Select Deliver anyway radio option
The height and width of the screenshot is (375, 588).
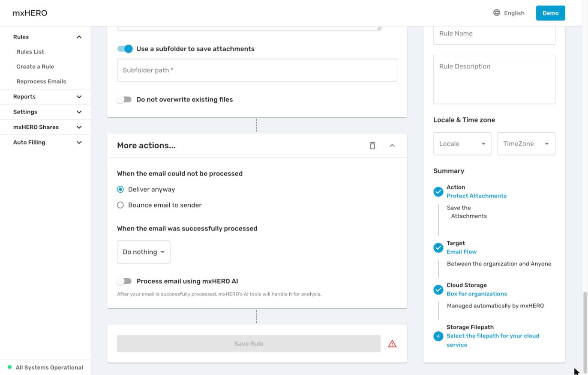(120, 189)
